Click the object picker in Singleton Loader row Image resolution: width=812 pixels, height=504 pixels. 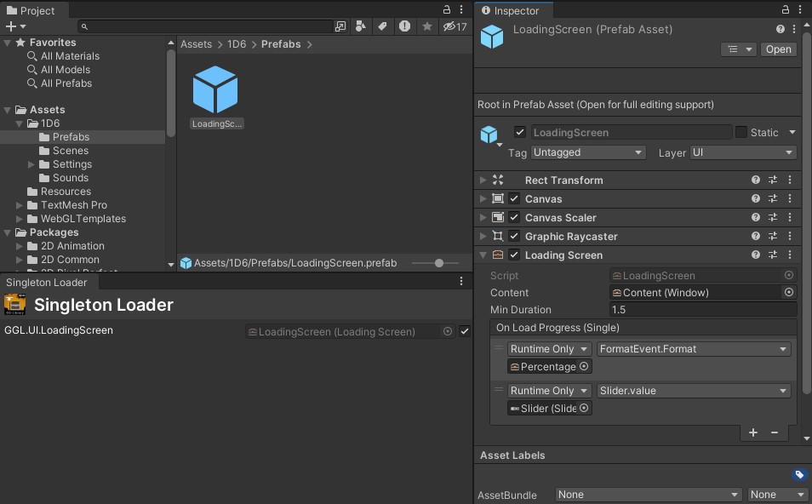(448, 331)
